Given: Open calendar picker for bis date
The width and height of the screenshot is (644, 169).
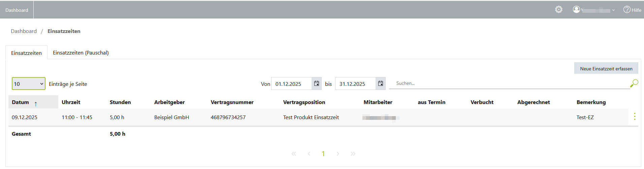Looking at the screenshot, I should tap(381, 83).
